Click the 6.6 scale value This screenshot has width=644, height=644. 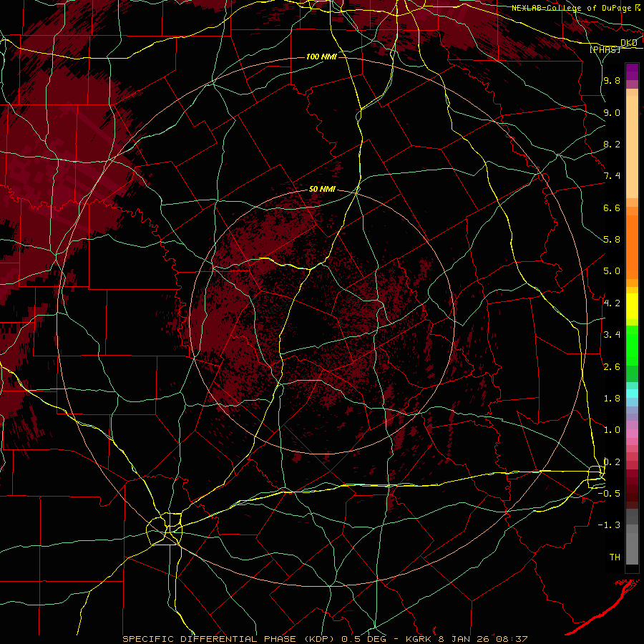[x=612, y=208]
